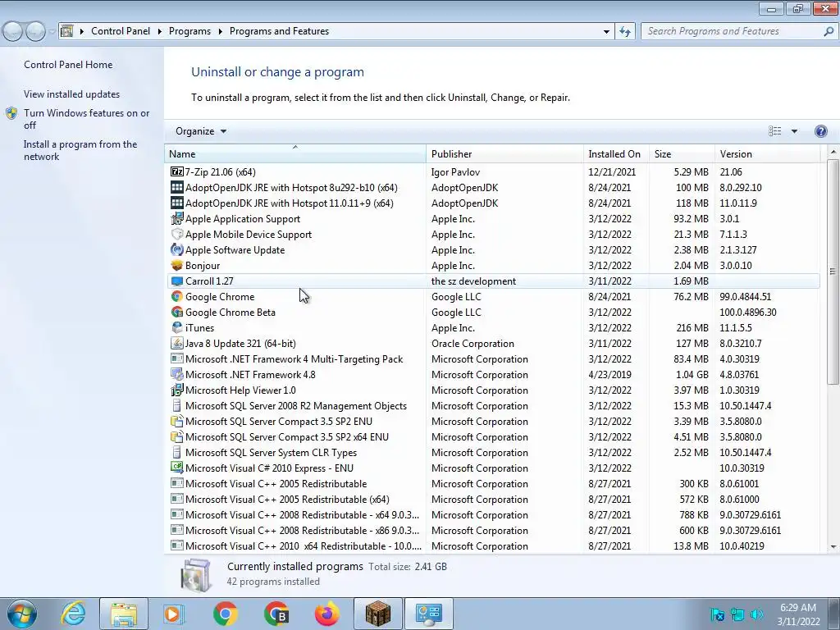Click the change view icon
Screen dimensions: 840x630
pyautogui.click(x=774, y=131)
